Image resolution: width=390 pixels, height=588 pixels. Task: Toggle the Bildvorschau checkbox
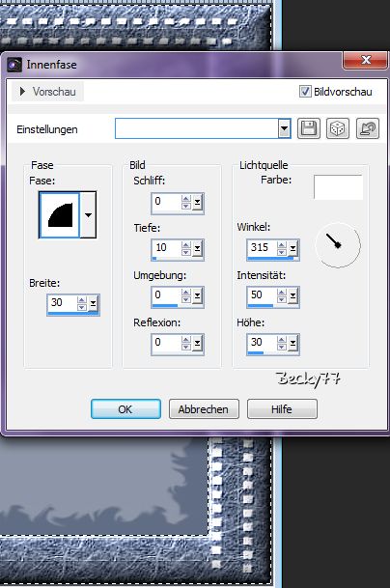pyautogui.click(x=305, y=91)
